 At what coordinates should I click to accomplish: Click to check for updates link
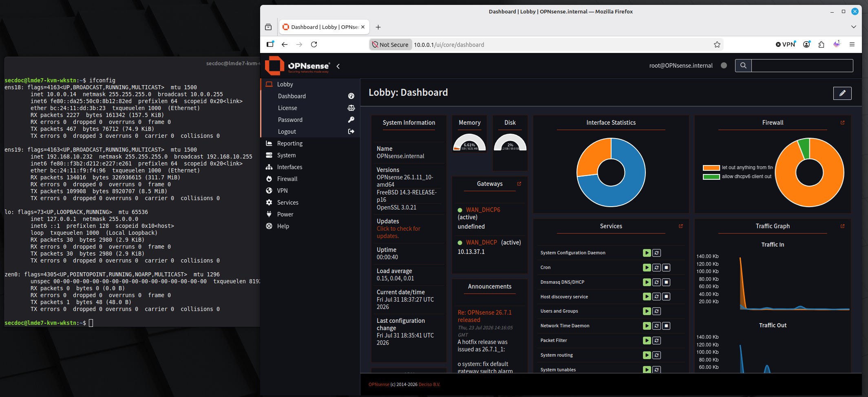coord(398,232)
